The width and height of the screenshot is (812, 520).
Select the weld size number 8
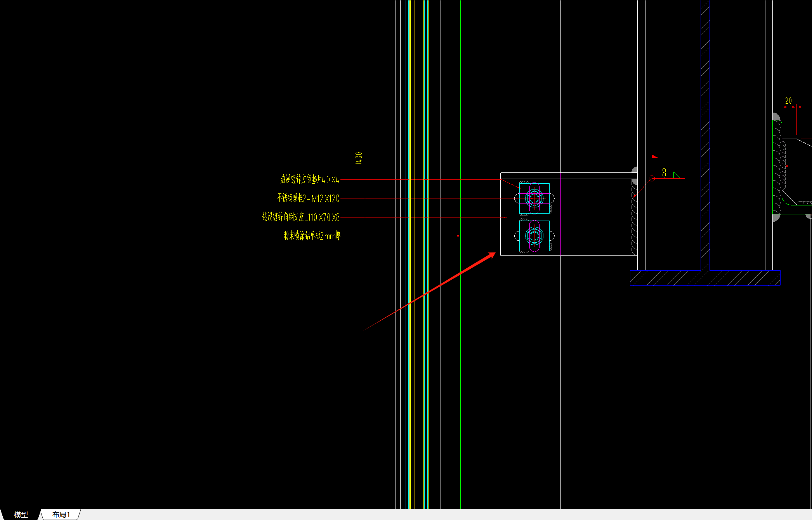click(664, 173)
